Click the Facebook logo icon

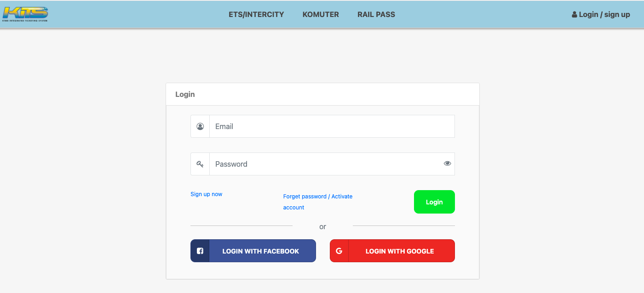(x=200, y=251)
